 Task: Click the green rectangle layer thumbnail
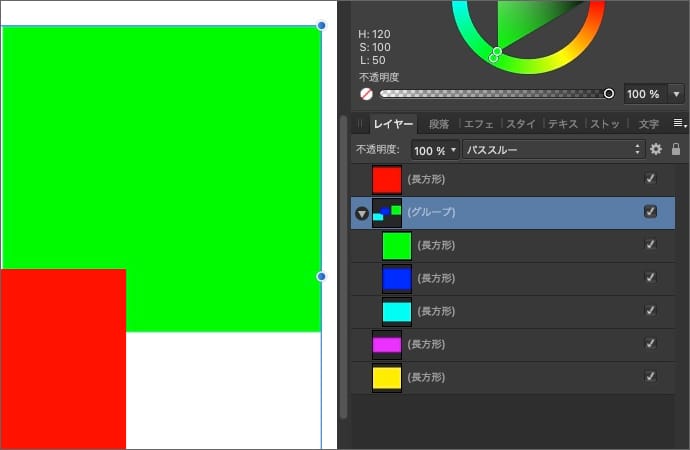pos(397,245)
